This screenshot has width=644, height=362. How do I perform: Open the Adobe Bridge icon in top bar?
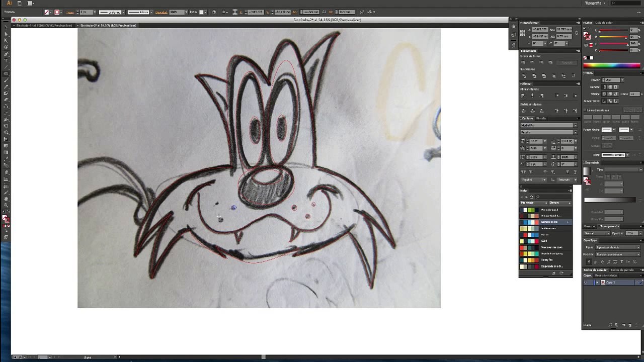pos(19,3)
